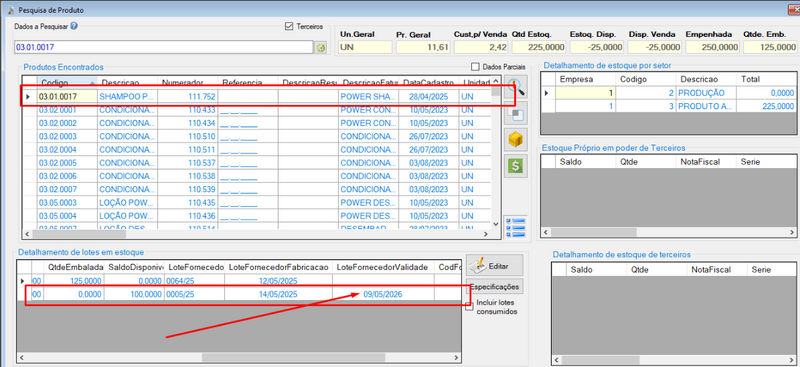Click the Editar button
The image size is (800, 367).
tap(494, 266)
